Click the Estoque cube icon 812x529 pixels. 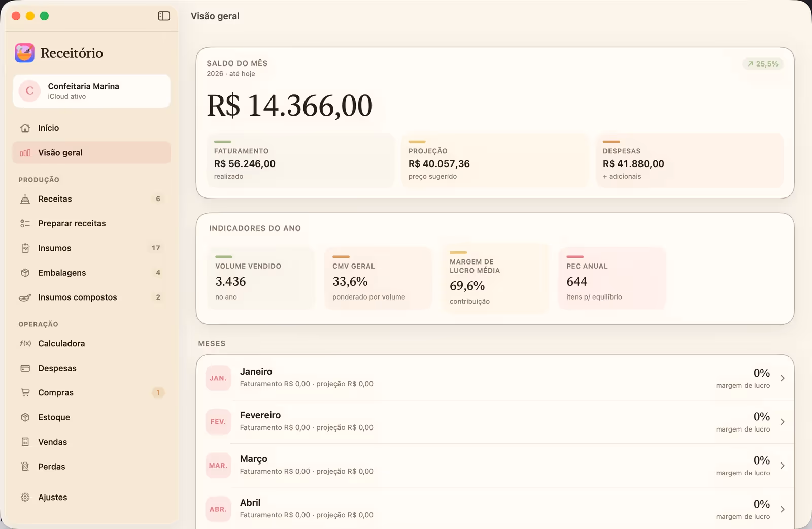25,417
